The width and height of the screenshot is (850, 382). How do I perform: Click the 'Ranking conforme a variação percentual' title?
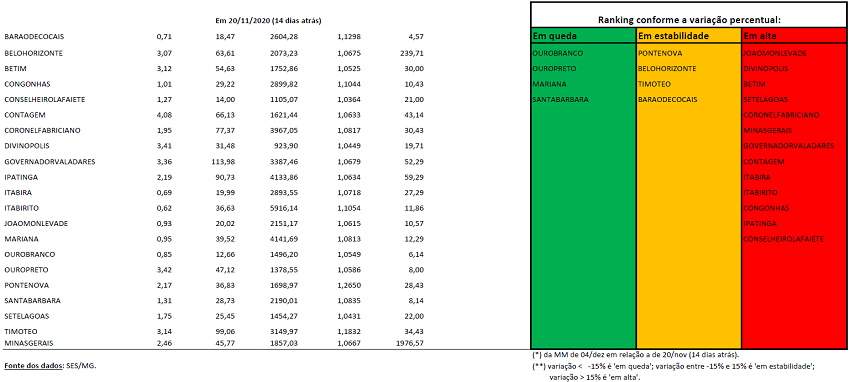(x=689, y=20)
